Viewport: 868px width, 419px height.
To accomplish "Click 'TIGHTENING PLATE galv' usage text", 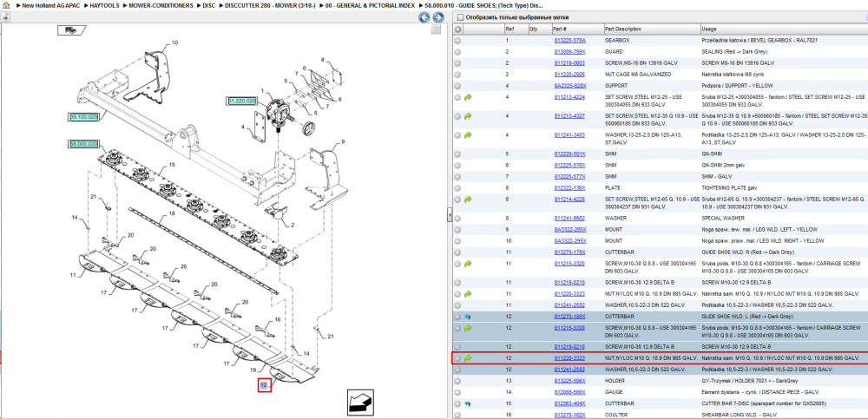I will pyautogui.click(x=729, y=187).
